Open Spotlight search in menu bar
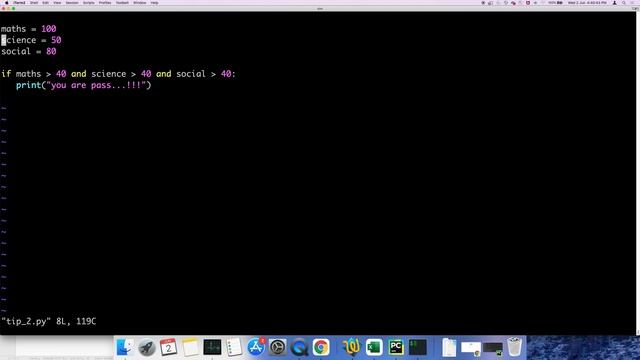The width and height of the screenshot is (640, 360). (x=624, y=3)
